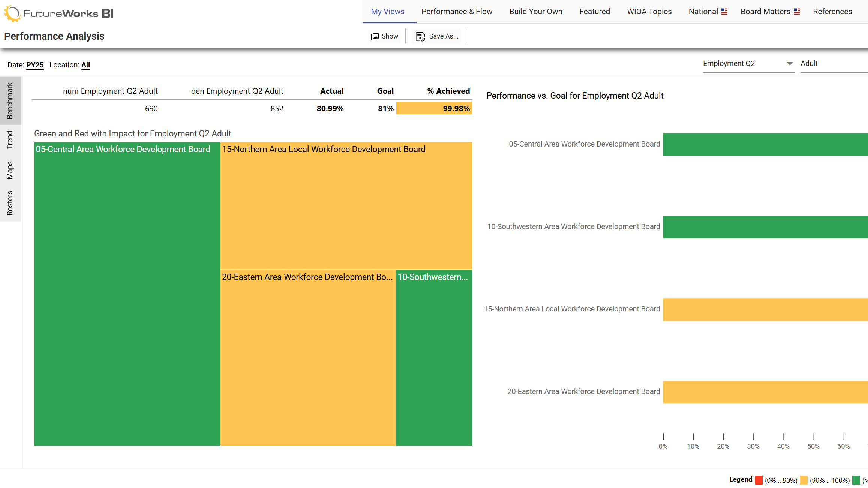The image size is (868, 488).
Task: Click the 50% axis tick label
Action: [x=813, y=446]
